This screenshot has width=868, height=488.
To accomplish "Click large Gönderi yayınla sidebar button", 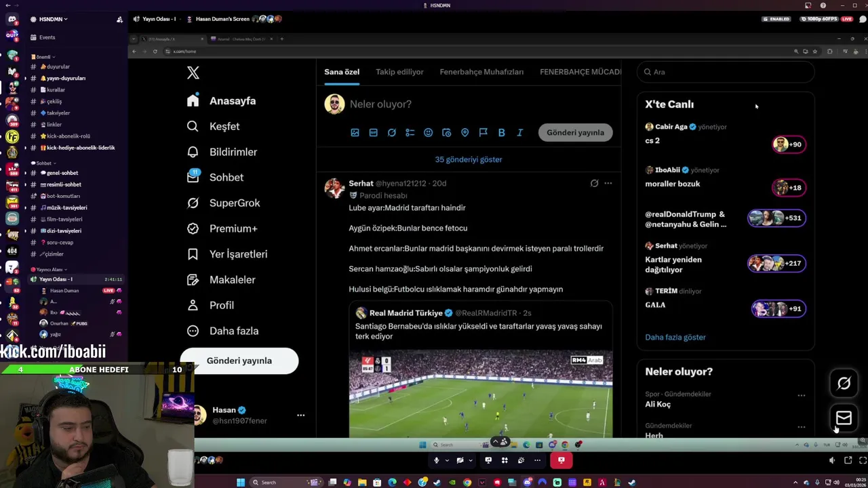I will [x=239, y=361].
